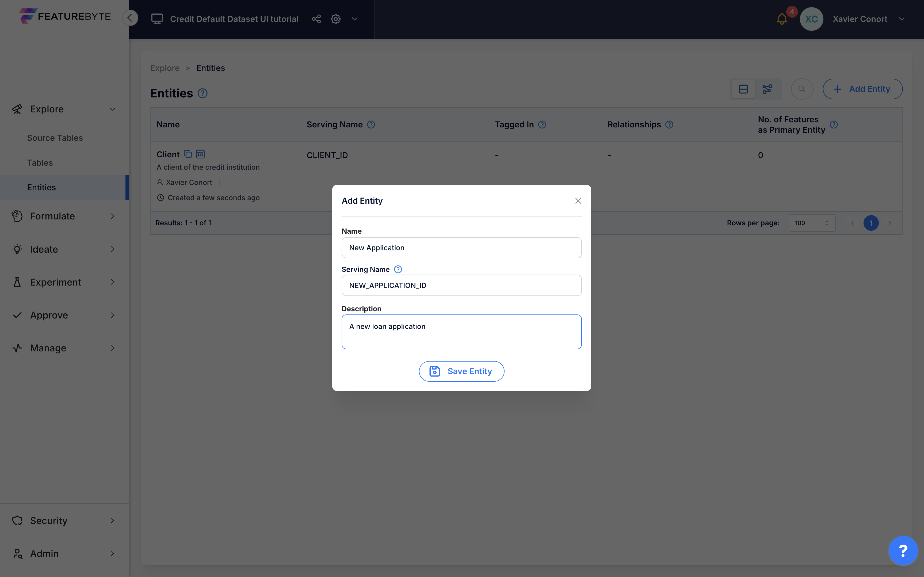This screenshot has width=924, height=577.
Task: Click Serving Name column help icon
Action: tap(371, 124)
